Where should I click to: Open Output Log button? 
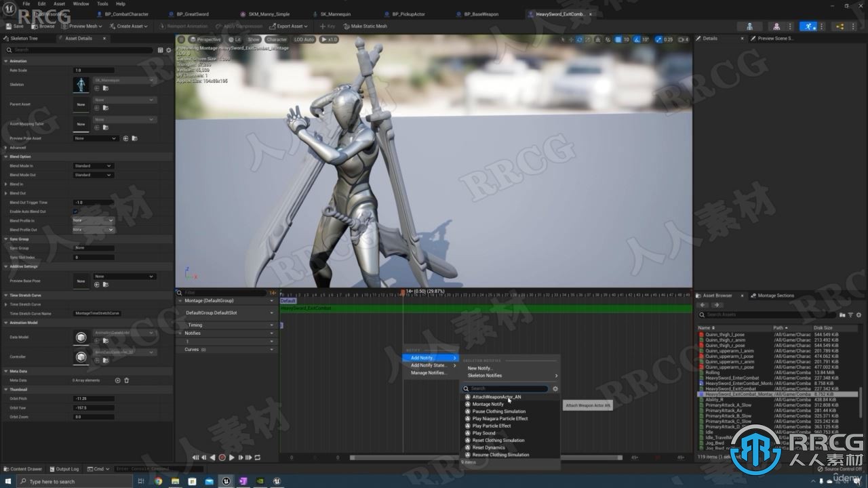[64, 469]
